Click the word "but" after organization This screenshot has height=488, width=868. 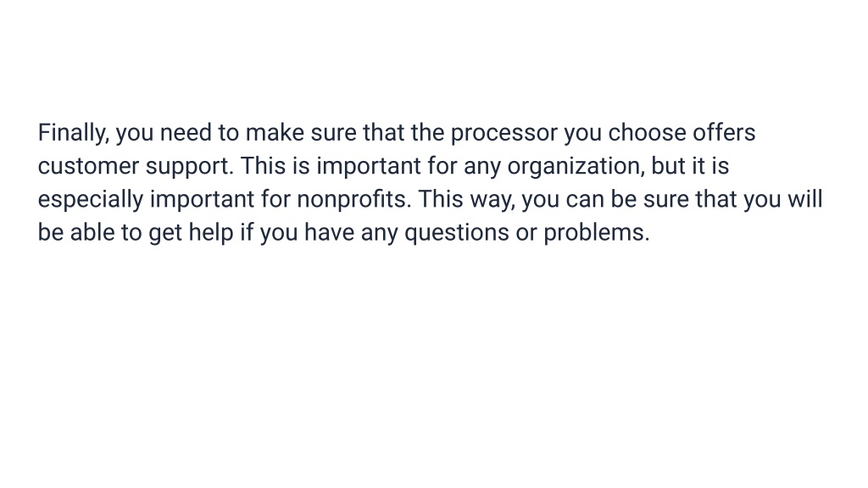click(669, 167)
